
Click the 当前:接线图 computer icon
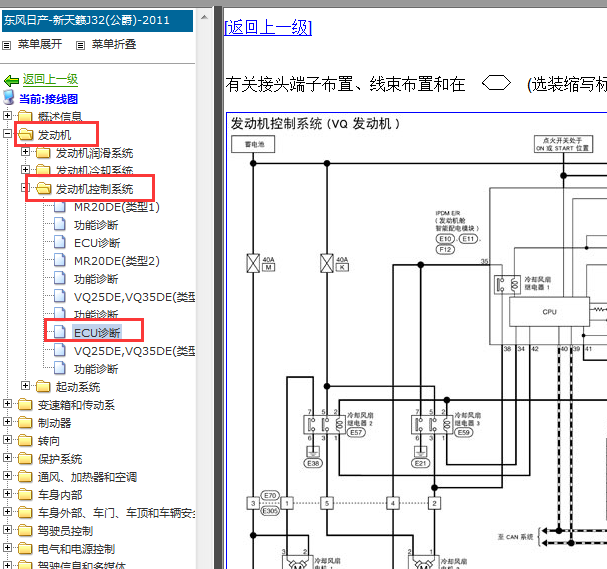pos(9,98)
